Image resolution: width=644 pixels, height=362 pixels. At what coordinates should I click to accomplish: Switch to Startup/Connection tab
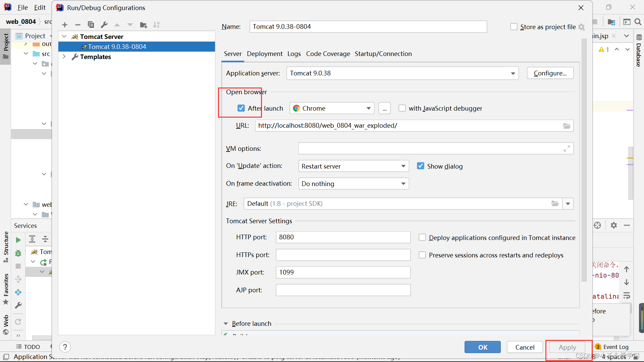383,54
